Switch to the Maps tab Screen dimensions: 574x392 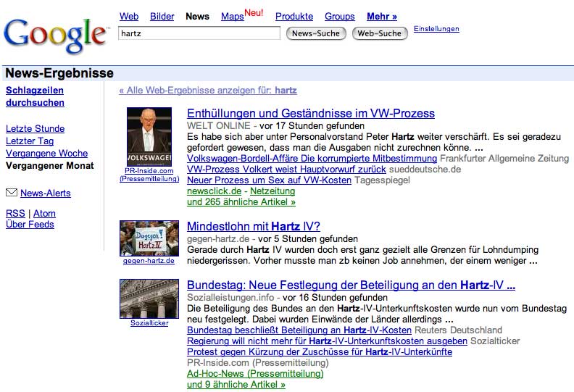pos(232,16)
